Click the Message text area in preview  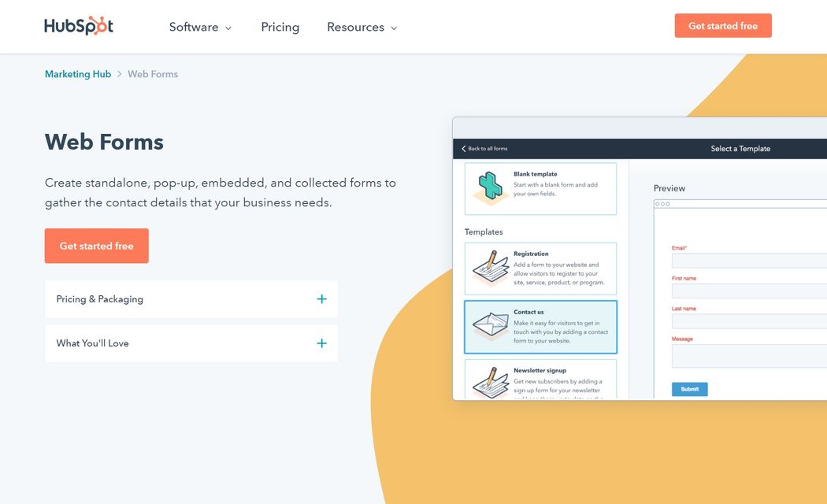pos(748,356)
